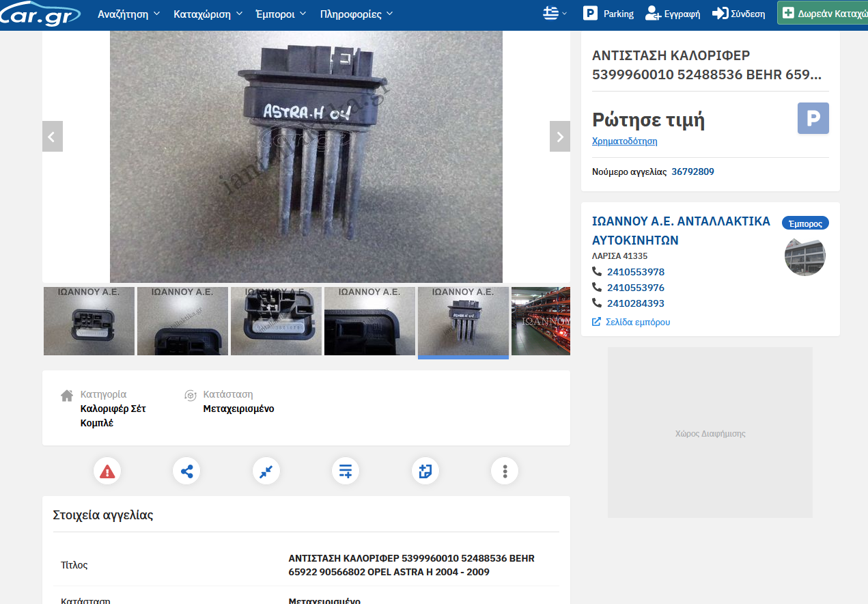Image resolution: width=868 pixels, height=604 pixels.
Task: Open the Σελίδα εμπόρου dealer page link
Action: tap(631, 322)
